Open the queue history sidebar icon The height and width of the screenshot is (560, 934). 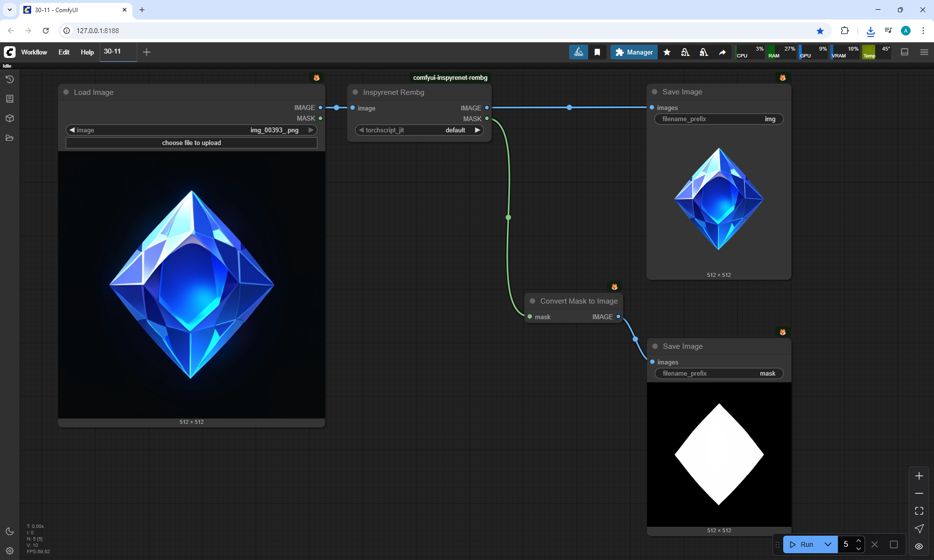click(9, 79)
